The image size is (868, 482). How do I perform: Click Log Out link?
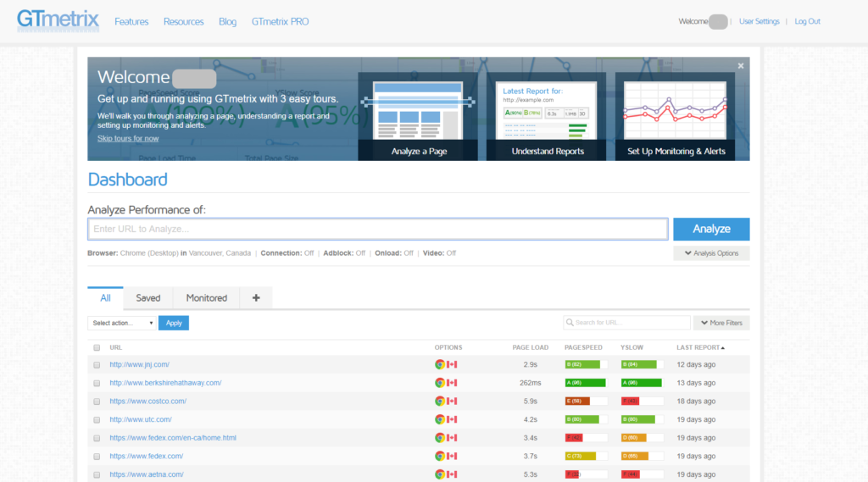click(807, 21)
